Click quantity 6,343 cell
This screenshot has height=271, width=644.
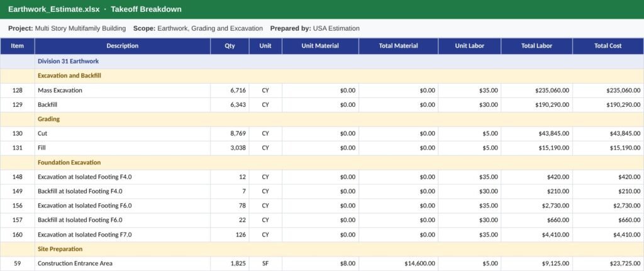tap(230, 105)
